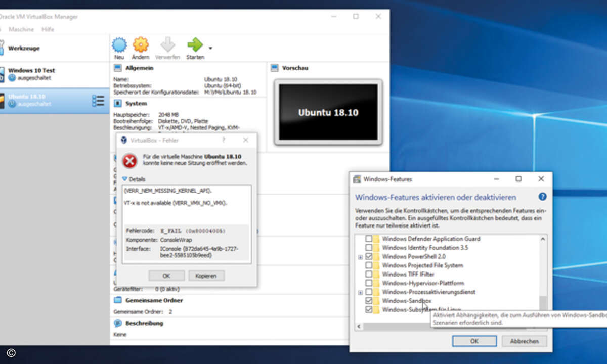Expand the Windows PowerShell 2.0 node
Screen dimensions: 607x364
(x=360, y=257)
